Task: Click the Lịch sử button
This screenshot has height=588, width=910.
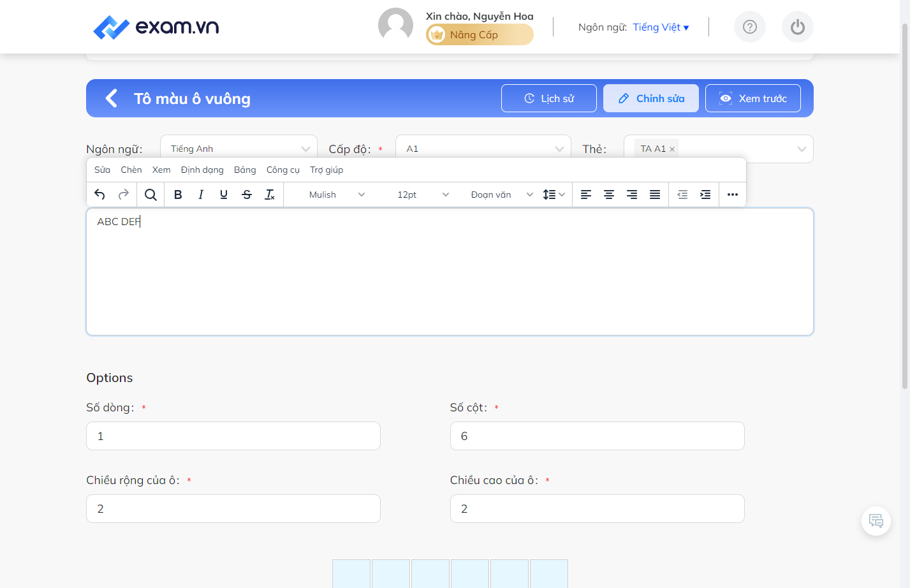Action: point(549,98)
